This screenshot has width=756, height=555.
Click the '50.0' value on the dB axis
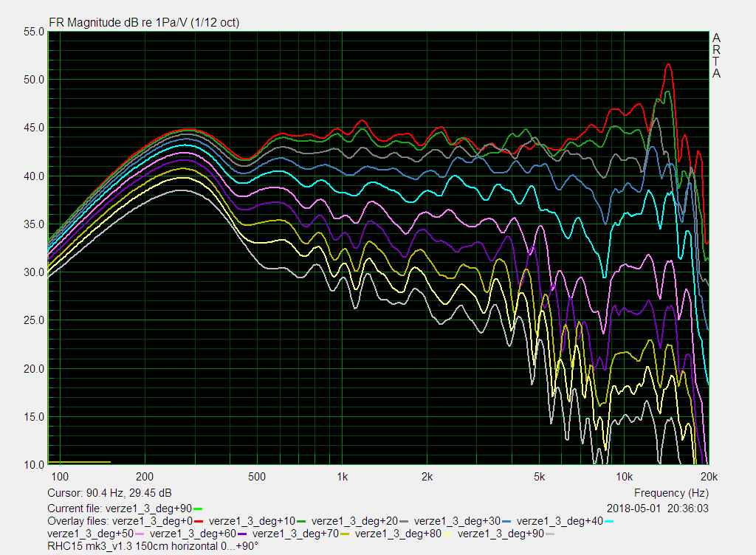click(x=34, y=80)
